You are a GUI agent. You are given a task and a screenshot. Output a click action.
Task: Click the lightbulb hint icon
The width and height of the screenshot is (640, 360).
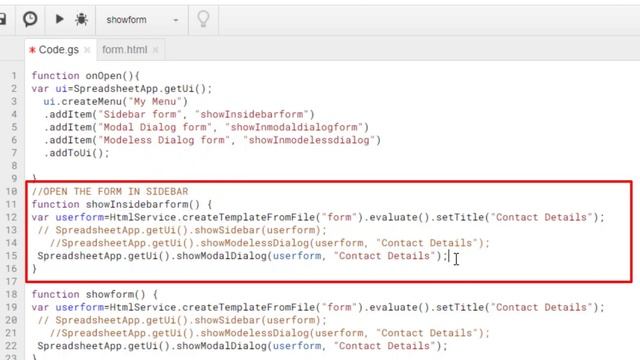tap(203, 19)
